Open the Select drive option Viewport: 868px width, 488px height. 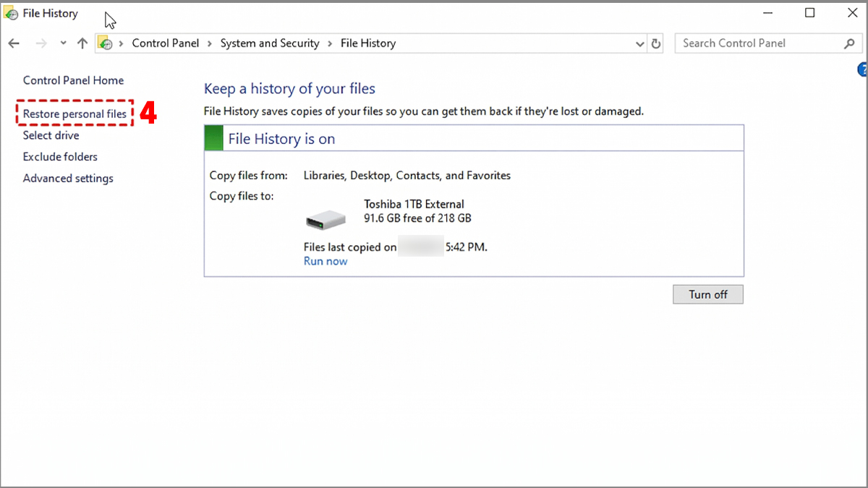(51, 135)
